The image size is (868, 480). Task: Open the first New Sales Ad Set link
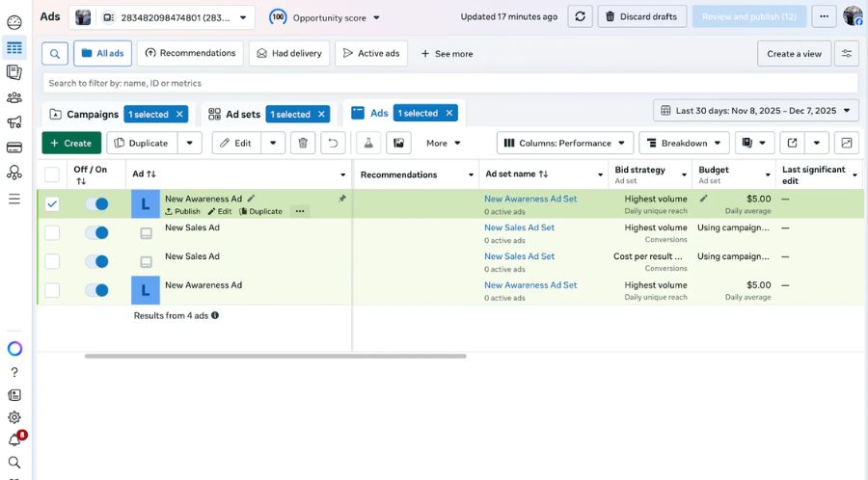click(x=519, y=227)
